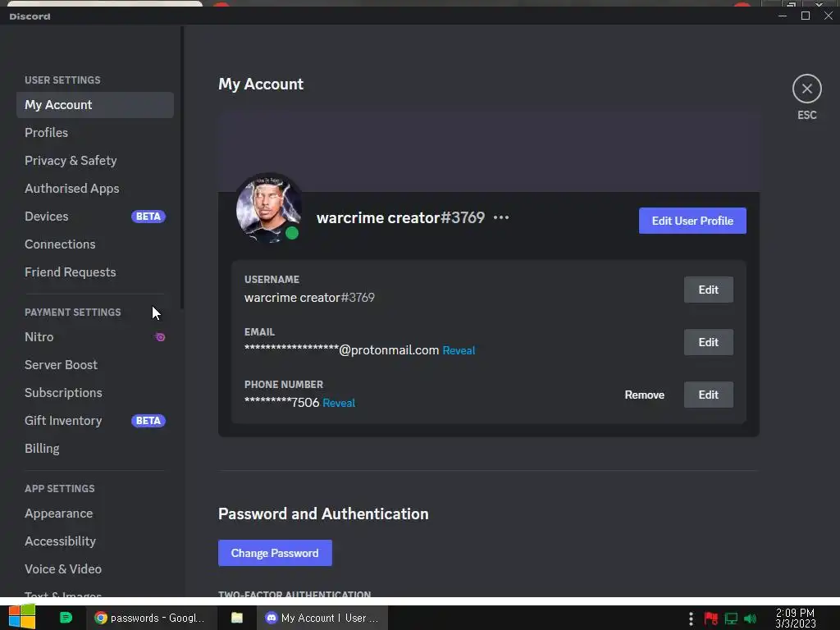Remove the phone number
This screenshot has height=630, width=840.
coord(645,395)
